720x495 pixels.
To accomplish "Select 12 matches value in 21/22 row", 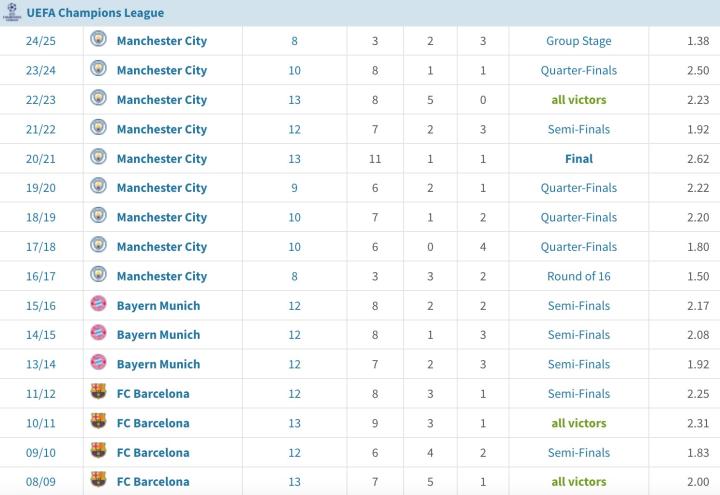I will click(294, 129).
